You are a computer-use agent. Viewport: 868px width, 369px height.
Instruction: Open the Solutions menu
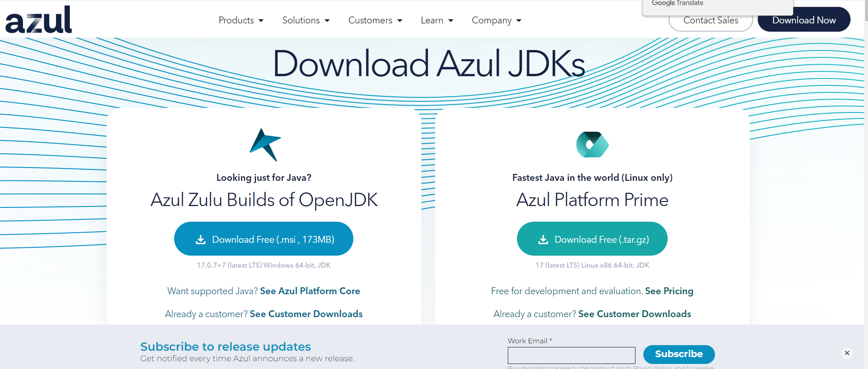tap(306, 20)
